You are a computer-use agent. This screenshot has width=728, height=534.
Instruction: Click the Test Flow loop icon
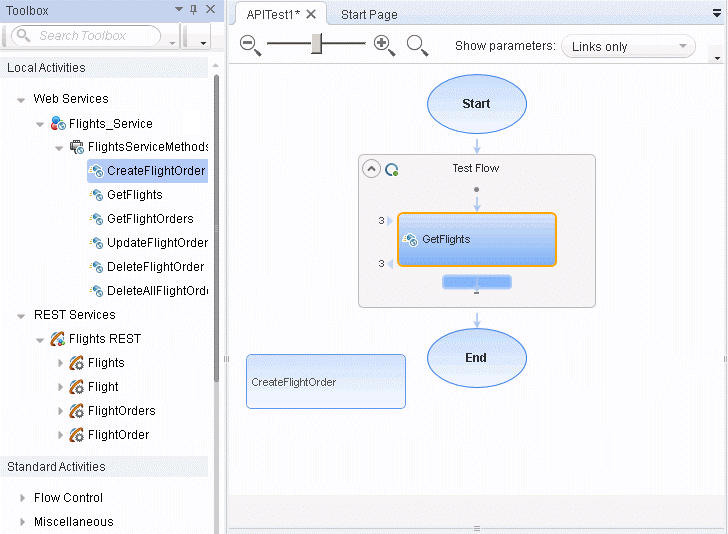click(x=392, y=169)
